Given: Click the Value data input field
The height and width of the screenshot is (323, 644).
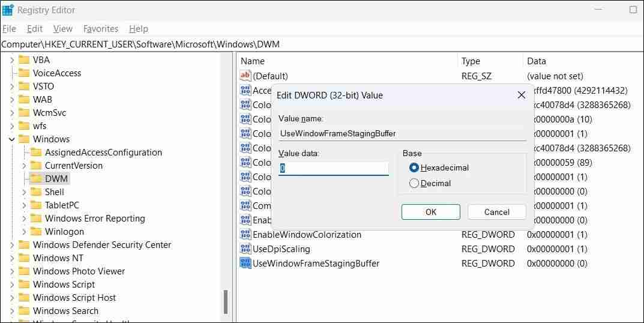Looking at the screenshot, I should click(334, 168).
